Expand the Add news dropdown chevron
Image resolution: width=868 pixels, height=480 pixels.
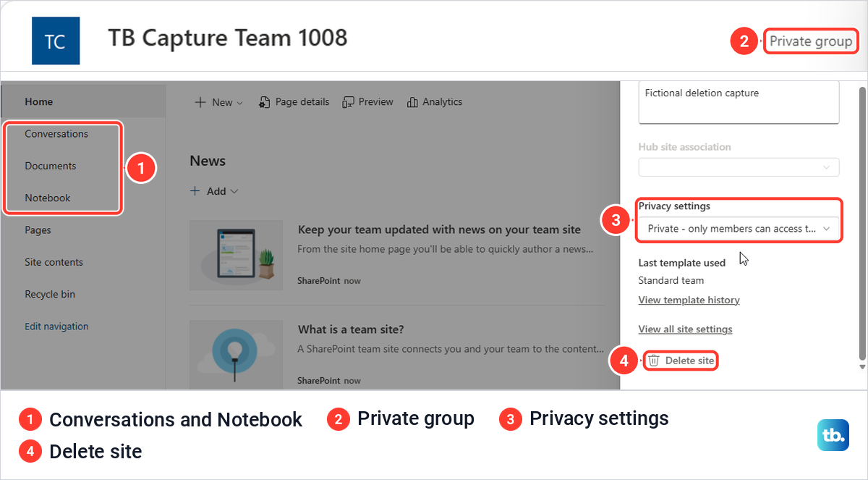click(x=234, y=192)
